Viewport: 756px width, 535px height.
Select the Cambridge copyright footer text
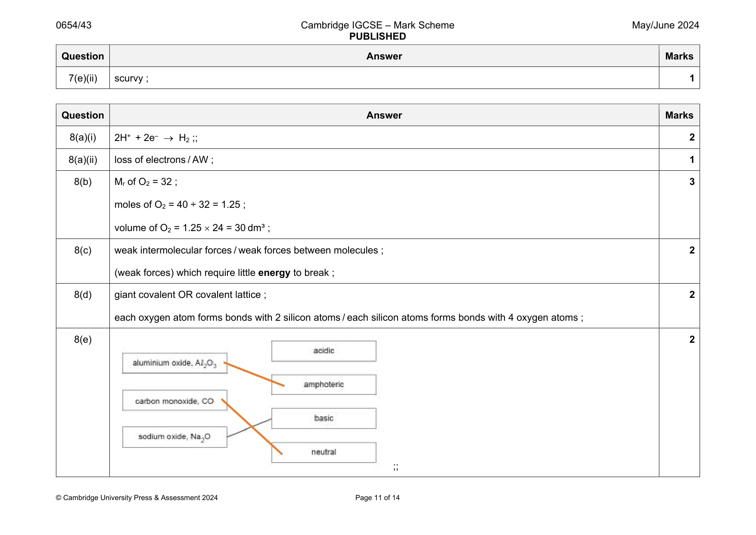click(x=137, y=497)
